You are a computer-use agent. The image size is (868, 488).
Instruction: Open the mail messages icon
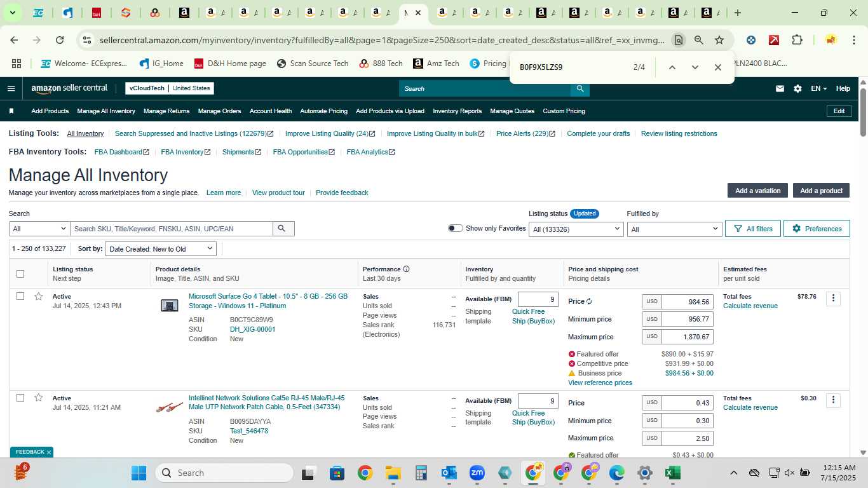pos(780,88)
